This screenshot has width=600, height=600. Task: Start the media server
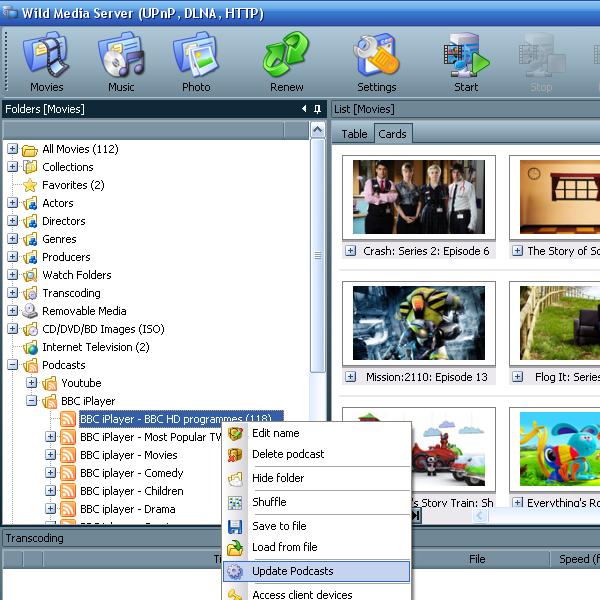tap(466, 62)
